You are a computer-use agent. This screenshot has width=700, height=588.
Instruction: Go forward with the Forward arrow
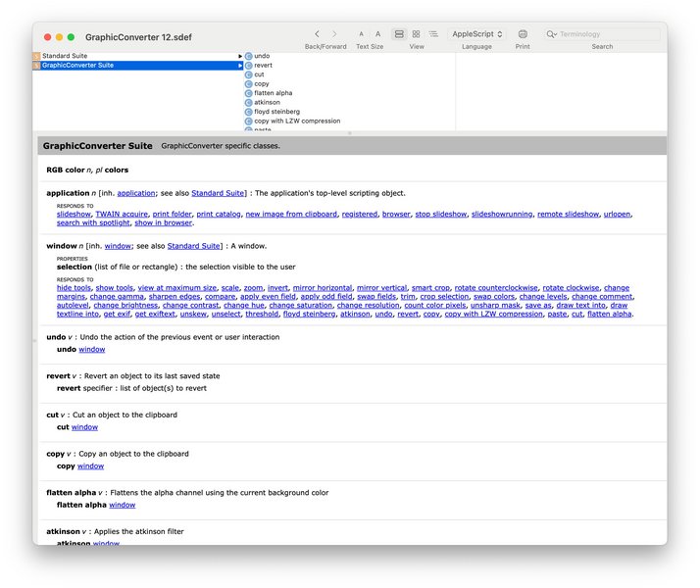(334, 34)
